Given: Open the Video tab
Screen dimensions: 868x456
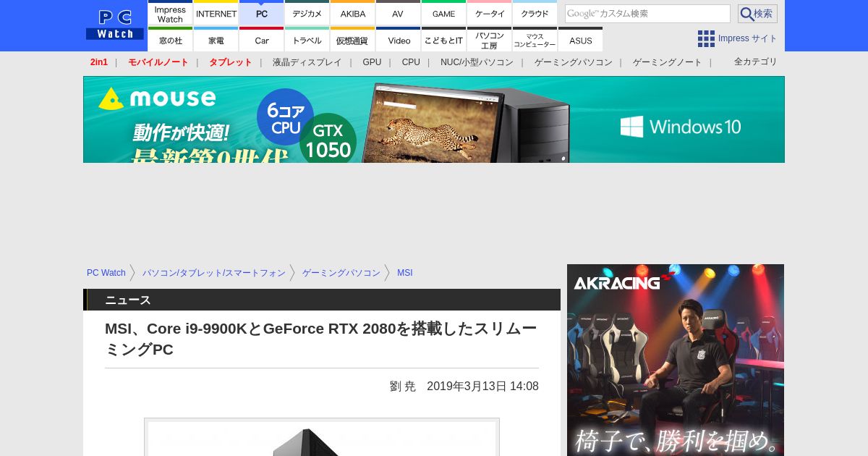Looking at the screenshot, I should (x=399, y=39).
